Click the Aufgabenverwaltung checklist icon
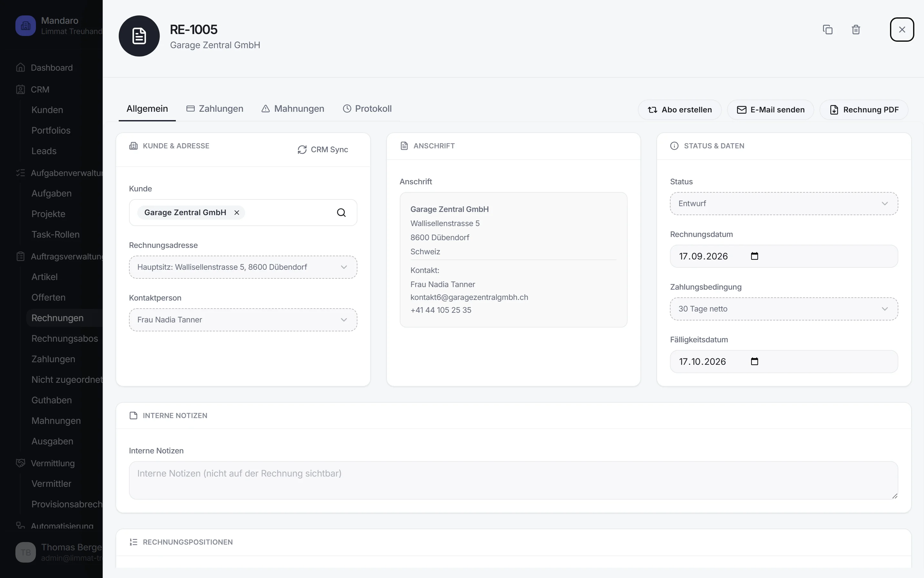The height and width of the screenshot is (578, 924). click(x=21, y=173)
